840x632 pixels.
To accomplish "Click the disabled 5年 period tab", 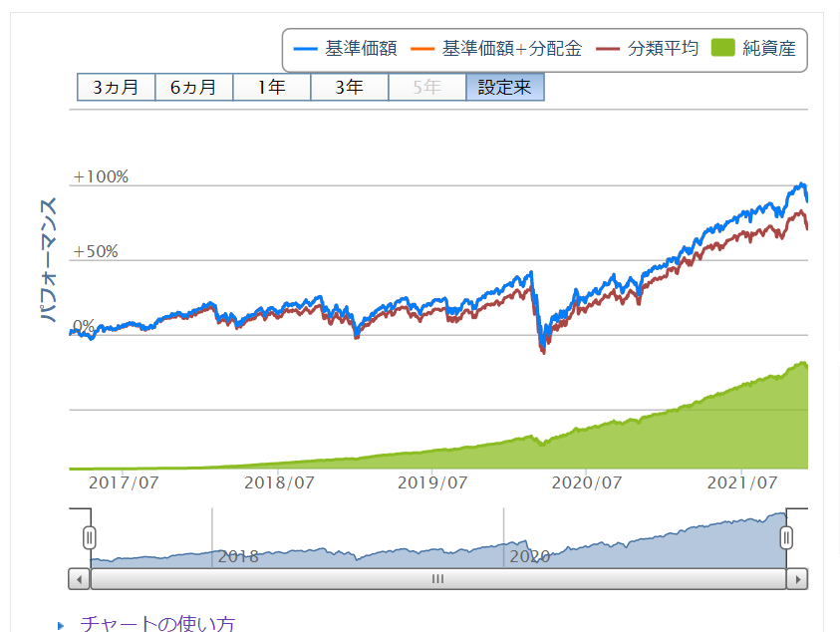I will (426, 88).
